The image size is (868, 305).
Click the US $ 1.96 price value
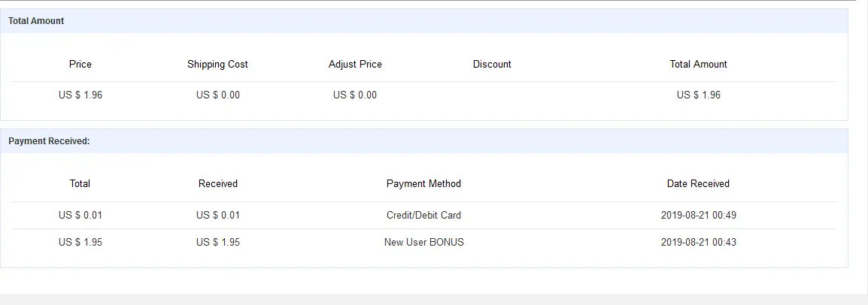pos(80,95)
